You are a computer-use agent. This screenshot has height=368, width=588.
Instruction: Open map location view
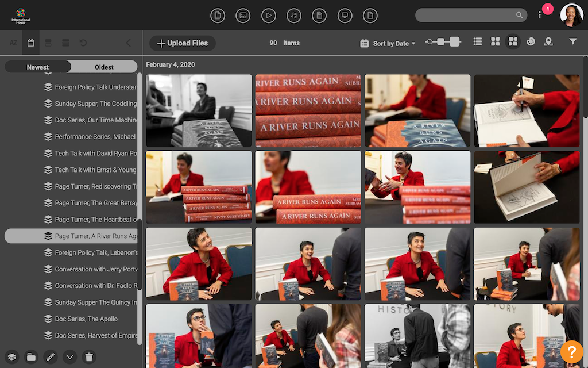(x=548, y=41)
